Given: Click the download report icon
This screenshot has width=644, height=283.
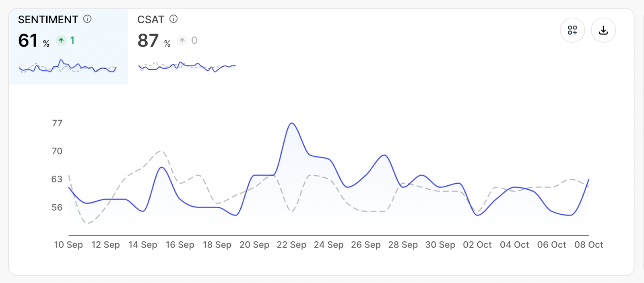Looking at the screenshot, I should click(x=603, y=30).
